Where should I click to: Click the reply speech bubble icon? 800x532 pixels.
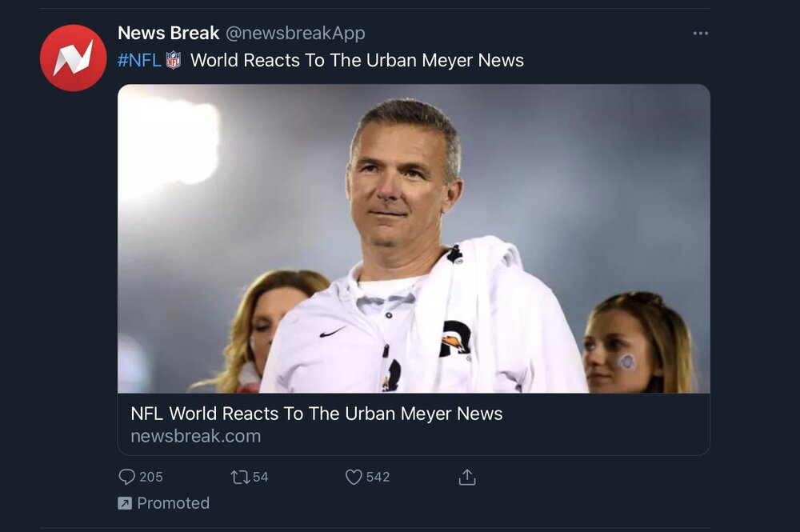pyautogui.click(x=127, y=477)
